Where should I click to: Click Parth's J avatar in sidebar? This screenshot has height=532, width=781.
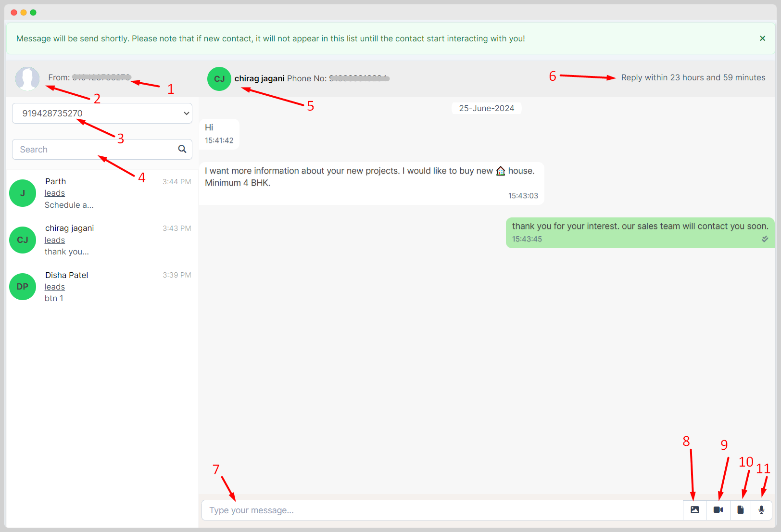point(22,193)
